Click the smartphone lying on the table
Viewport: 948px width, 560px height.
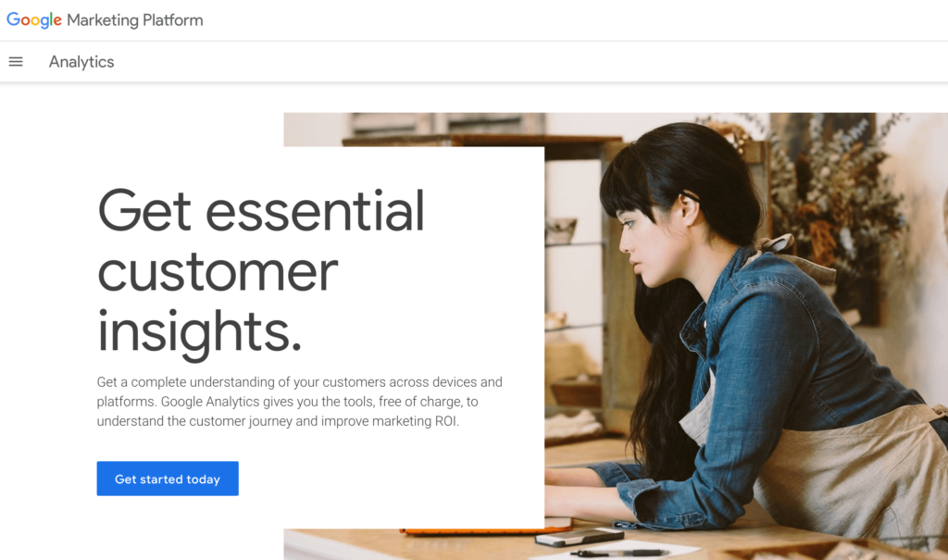(580, 537)
